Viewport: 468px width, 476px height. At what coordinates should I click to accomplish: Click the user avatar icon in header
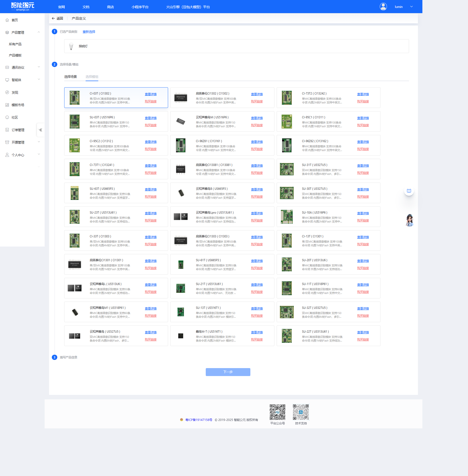[383, 7]
